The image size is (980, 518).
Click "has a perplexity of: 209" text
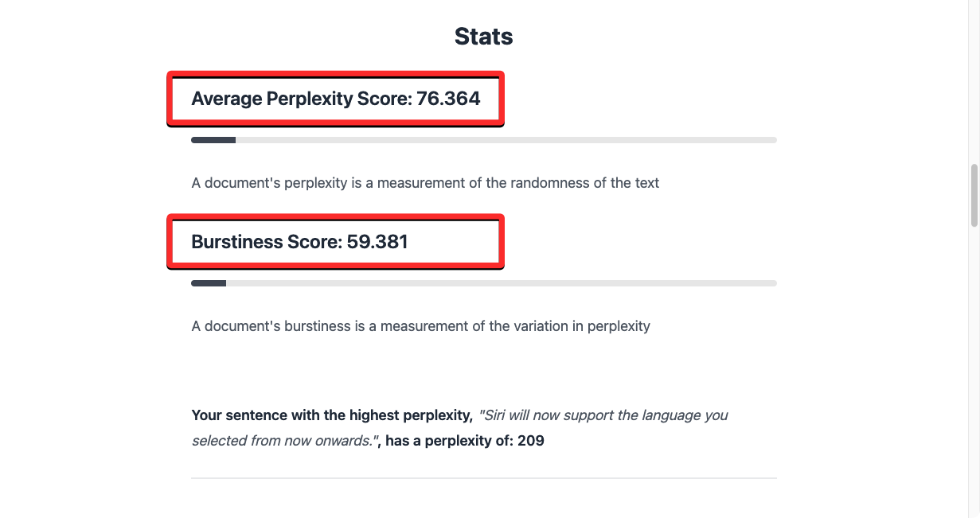click(x=464, y=440)
